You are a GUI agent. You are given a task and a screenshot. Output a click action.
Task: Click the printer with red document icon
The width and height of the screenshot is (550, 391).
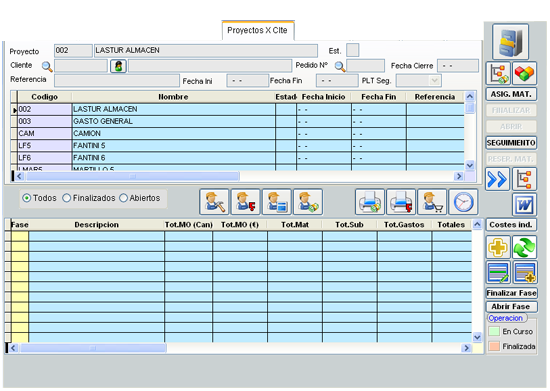pyautogui.click(x=401, y=202)
